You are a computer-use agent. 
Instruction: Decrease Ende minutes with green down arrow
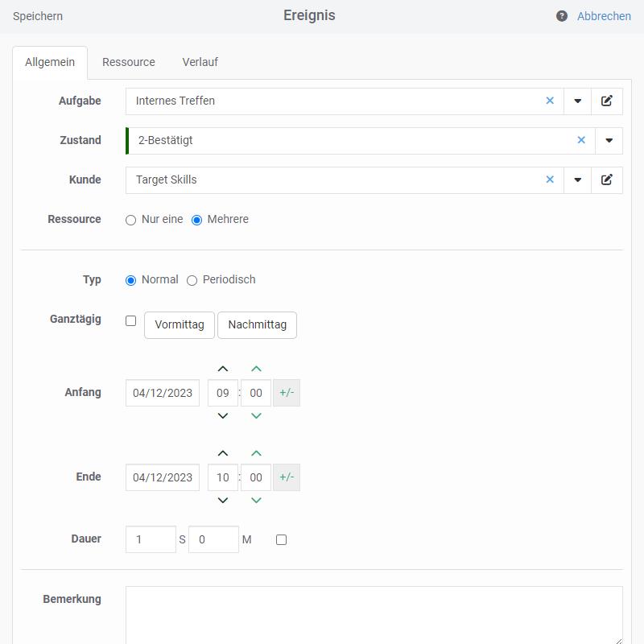(x=256, y=500)
